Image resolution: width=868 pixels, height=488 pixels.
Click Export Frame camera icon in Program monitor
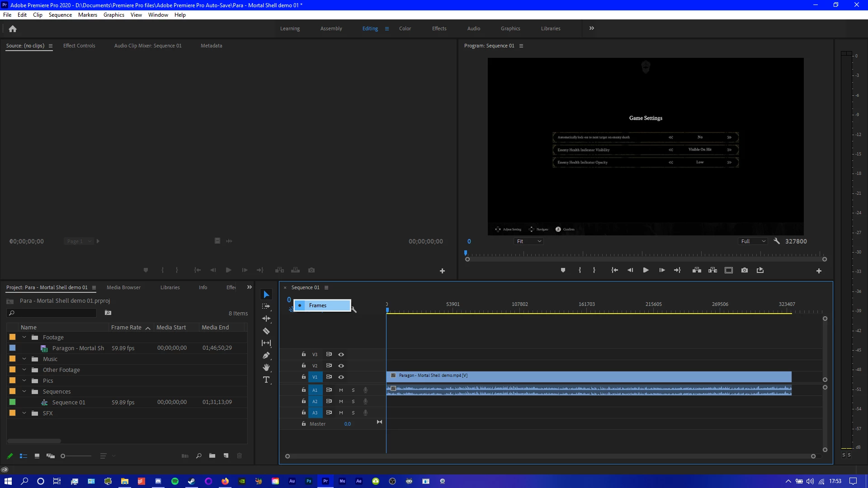(x=745, y=270)
